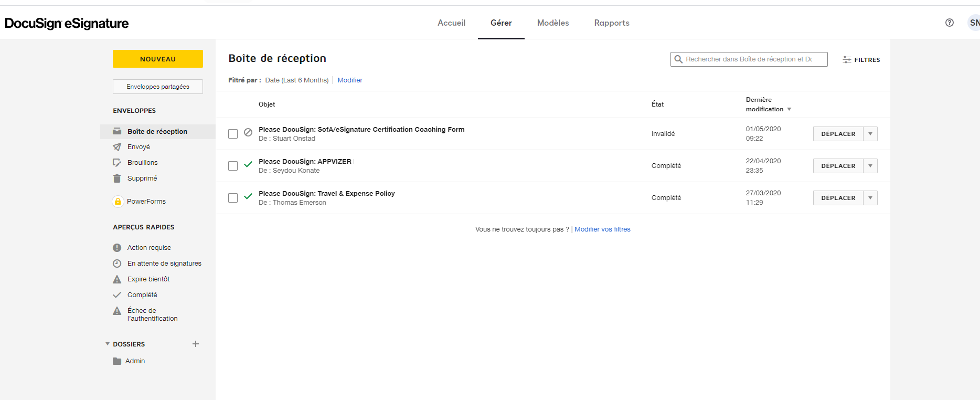Select the SofA/eSignature Certification envelope checkbox
Image resolution: width=980 pixels, height=400 pixels.
(233, 134)
